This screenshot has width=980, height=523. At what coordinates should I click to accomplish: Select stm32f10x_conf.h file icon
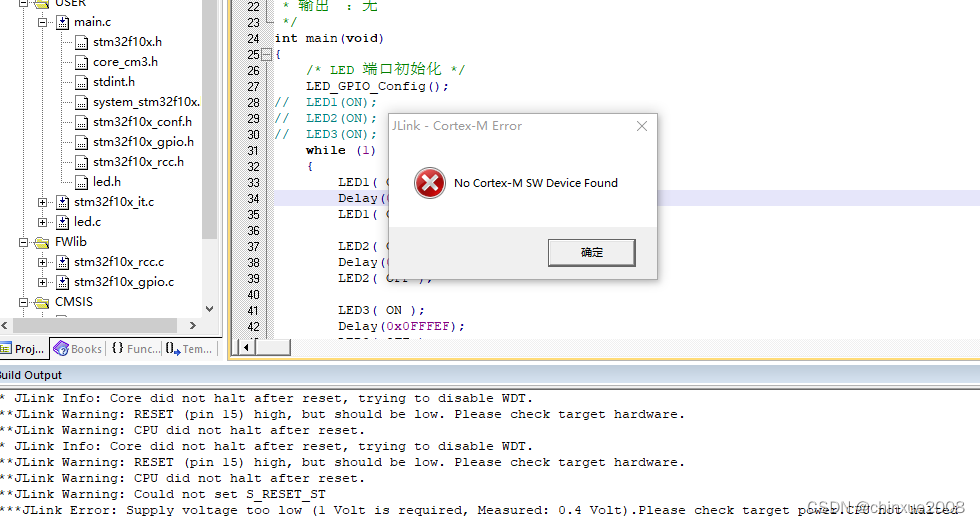pyautogui.click(x=81, y=122)
